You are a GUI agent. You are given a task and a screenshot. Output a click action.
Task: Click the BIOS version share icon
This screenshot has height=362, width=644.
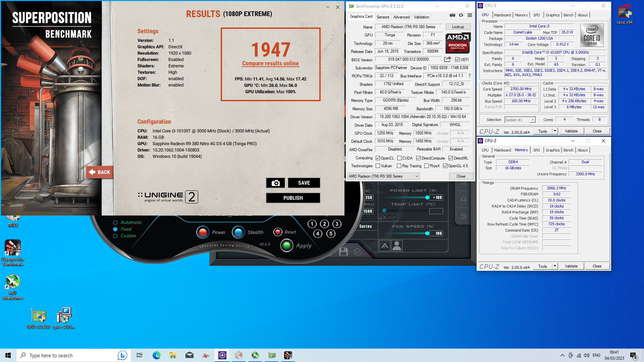(447, 59)
